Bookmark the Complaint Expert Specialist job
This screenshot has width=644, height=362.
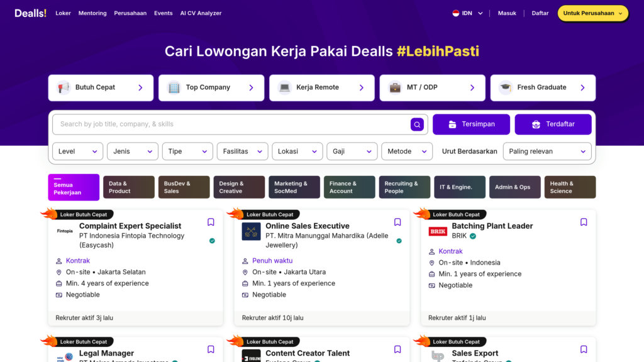click(x=211, y=222)
